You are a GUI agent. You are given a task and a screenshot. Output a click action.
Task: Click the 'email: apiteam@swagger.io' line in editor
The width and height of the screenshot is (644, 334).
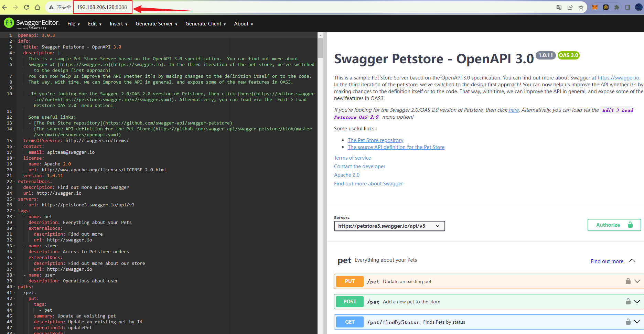tap(62, 152)
